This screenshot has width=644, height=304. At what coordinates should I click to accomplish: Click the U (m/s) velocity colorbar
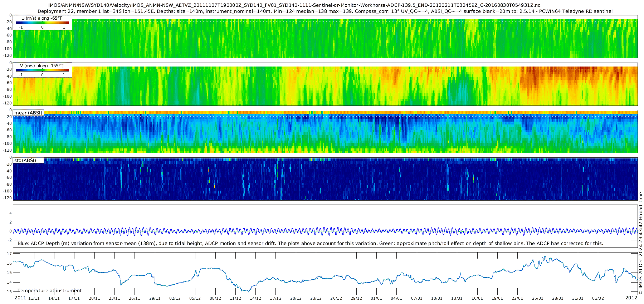pyautogui.click(x=42, y=23)
